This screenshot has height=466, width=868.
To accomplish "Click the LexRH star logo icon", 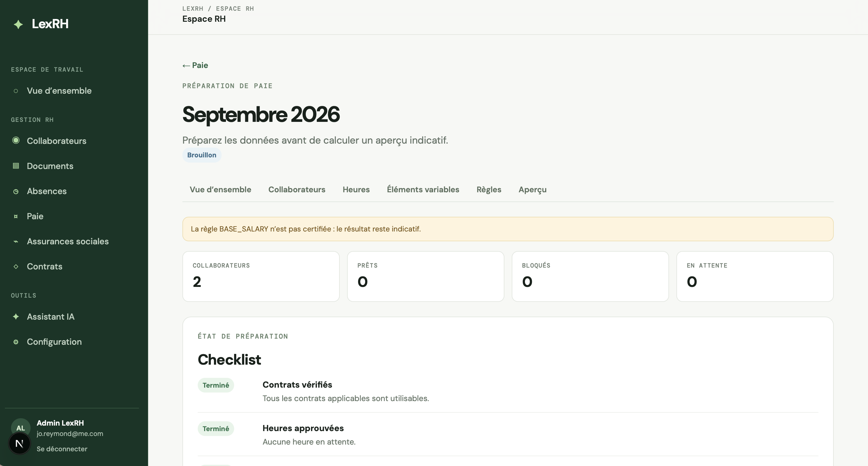I will coord(18,24).
